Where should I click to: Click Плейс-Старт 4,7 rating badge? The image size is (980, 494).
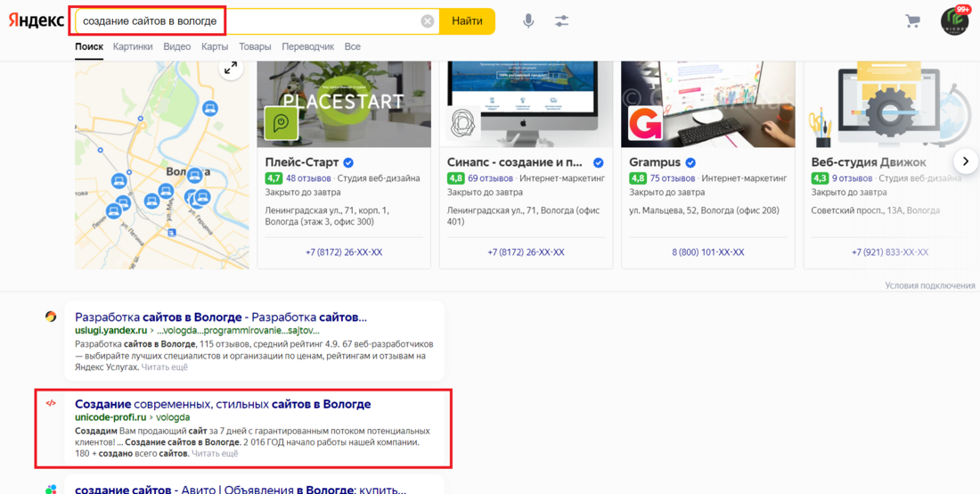274,179
